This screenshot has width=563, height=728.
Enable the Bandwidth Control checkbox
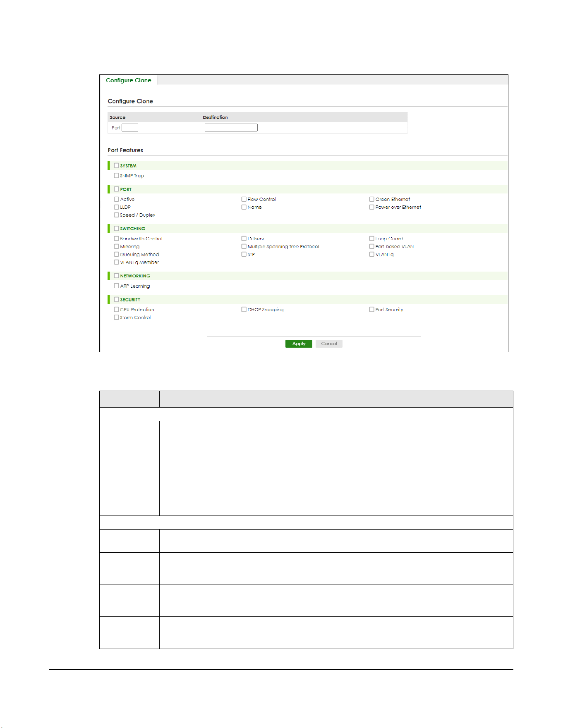[117, 239]
